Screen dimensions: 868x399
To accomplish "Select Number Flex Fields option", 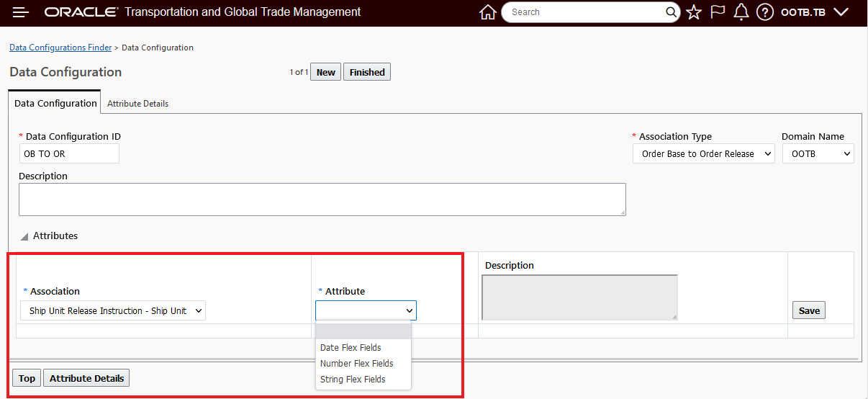I will pyautogui.click(x=363, y=364).
